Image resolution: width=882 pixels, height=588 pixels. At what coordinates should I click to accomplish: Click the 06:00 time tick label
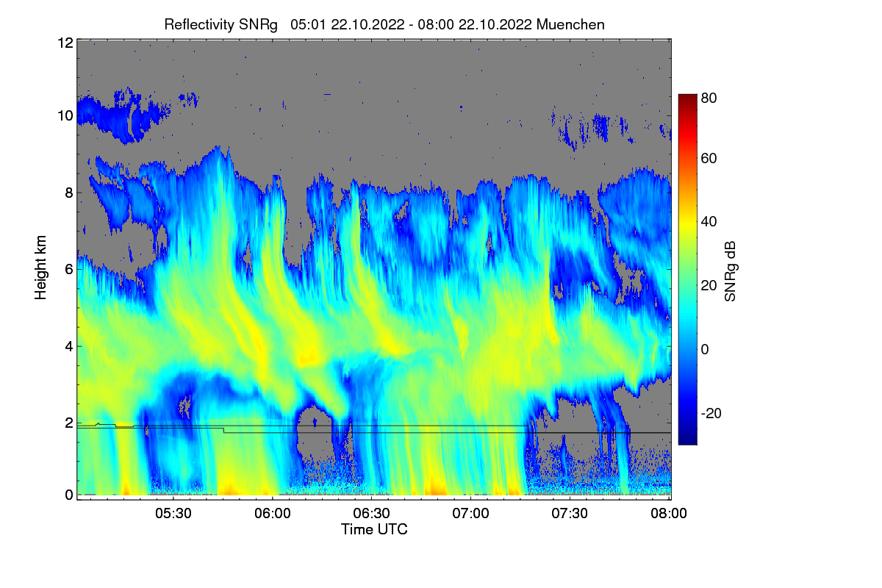[273, 514]
